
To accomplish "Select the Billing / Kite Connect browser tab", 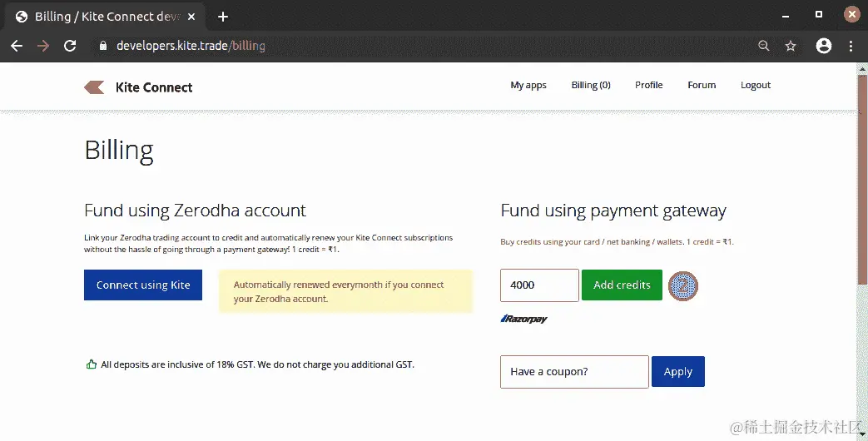I will pyautogui.click(x=105, y=17).
